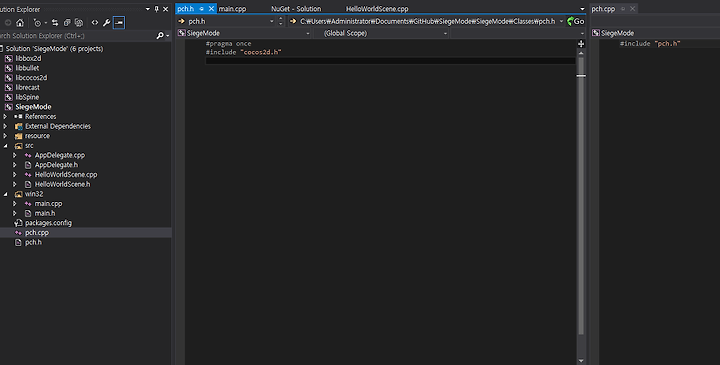Select packages.config file
Image resolution: width=720 pixels, height=365 pixels.
click(x=48, y=223)
